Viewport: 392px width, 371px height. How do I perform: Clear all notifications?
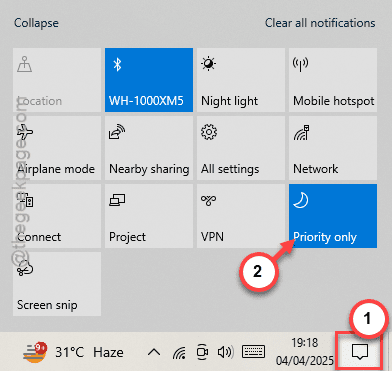pos(320,23)
